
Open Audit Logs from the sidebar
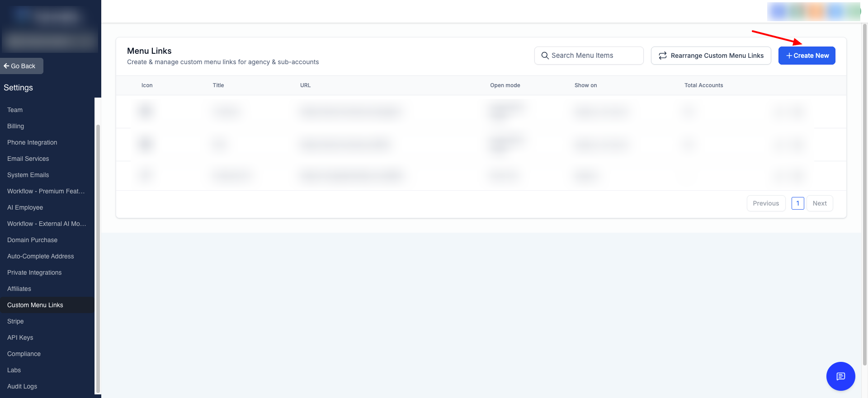(x=22, y=386)
